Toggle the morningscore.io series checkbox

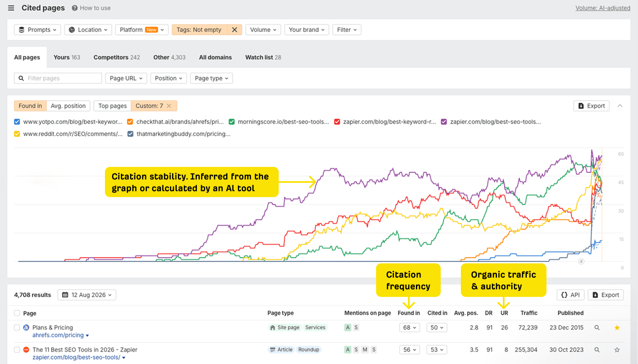(232, 122)
